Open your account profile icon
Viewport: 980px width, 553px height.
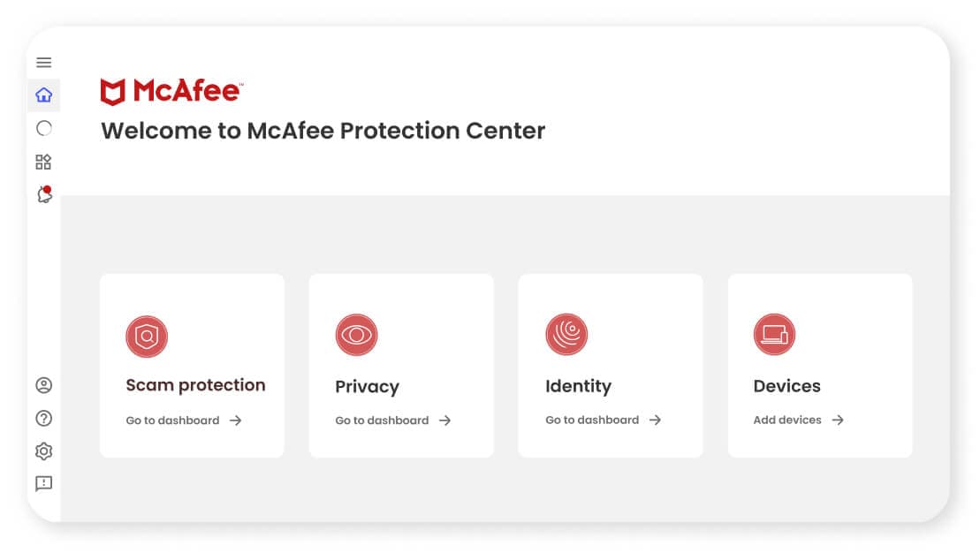pyautogui.click(x=43, y=385)
